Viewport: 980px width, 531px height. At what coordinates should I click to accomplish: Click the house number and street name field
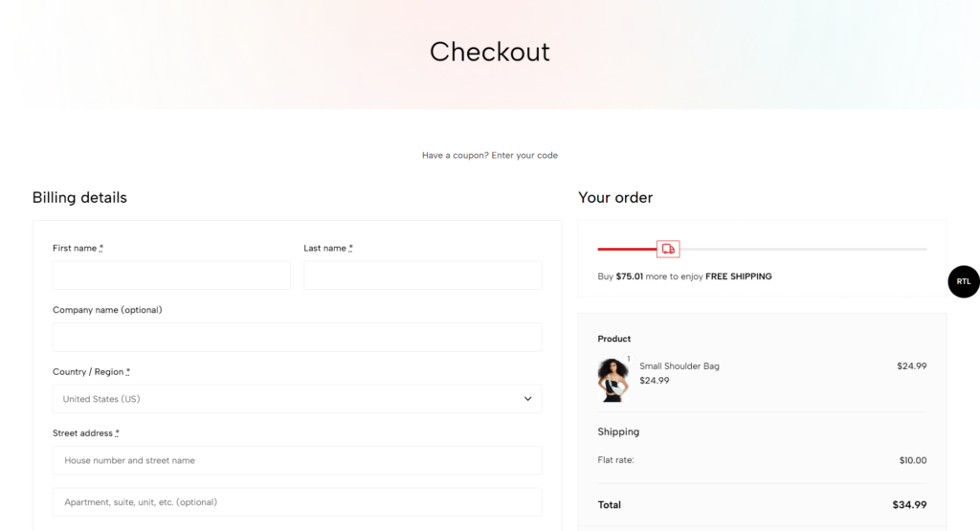click(x=297, y=460)
